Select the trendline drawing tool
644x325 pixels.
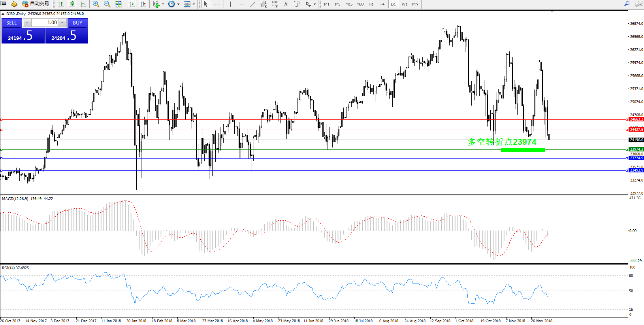click(x=253, y=4)
